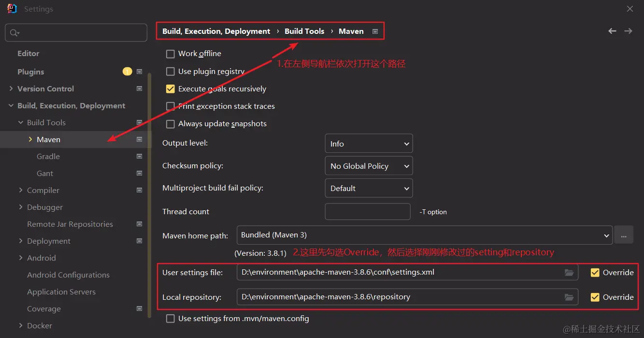Click Build Tools breadcrumb
This screenshot has width=644, height=338.
coord(304,31)
